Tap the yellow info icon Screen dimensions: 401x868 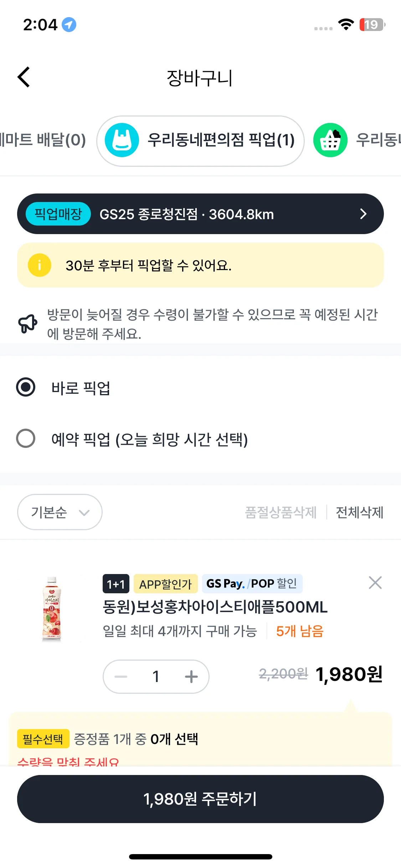[x=40, y=265]
